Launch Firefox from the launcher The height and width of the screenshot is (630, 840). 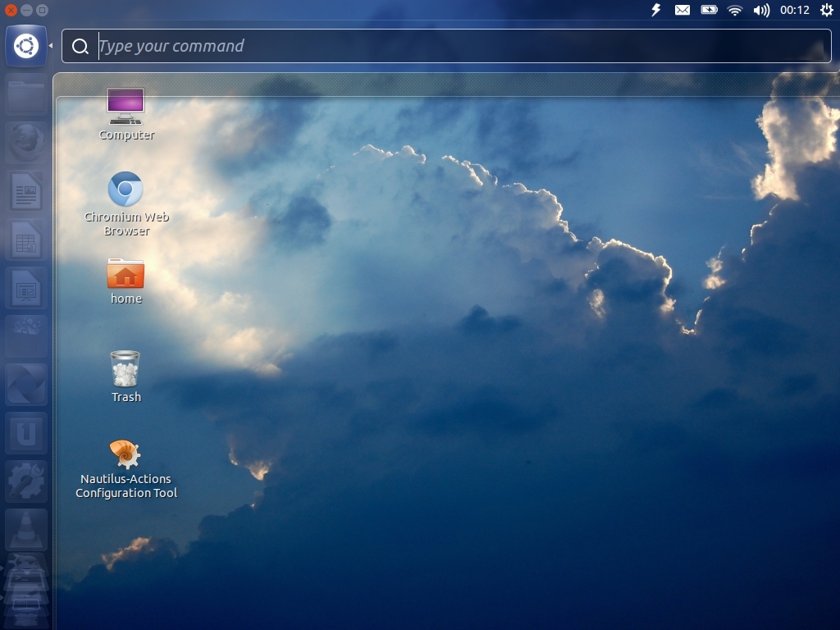coord(26,143)
